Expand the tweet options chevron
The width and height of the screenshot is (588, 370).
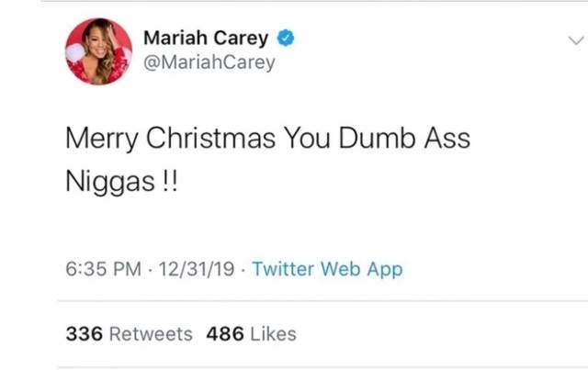coord(576,40)
